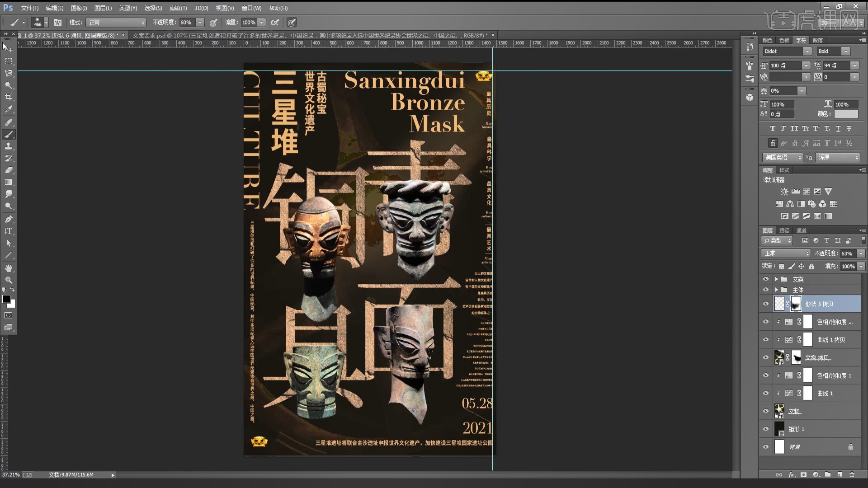
Task: Add a layer mask from Layers panel footer
Action: pos(803,474)
